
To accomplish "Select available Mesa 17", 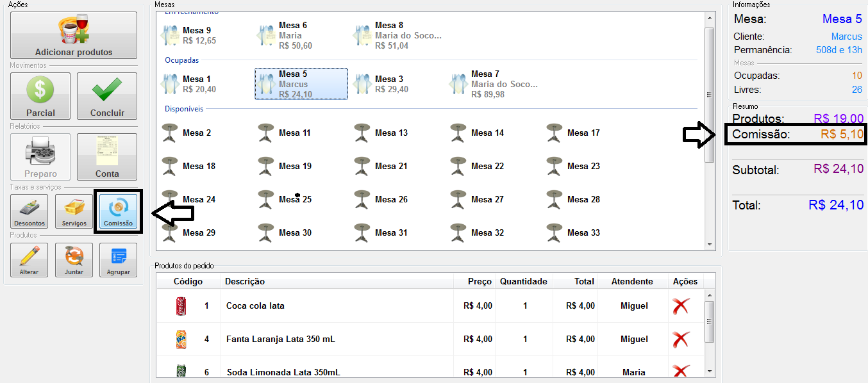I will 574,133.
